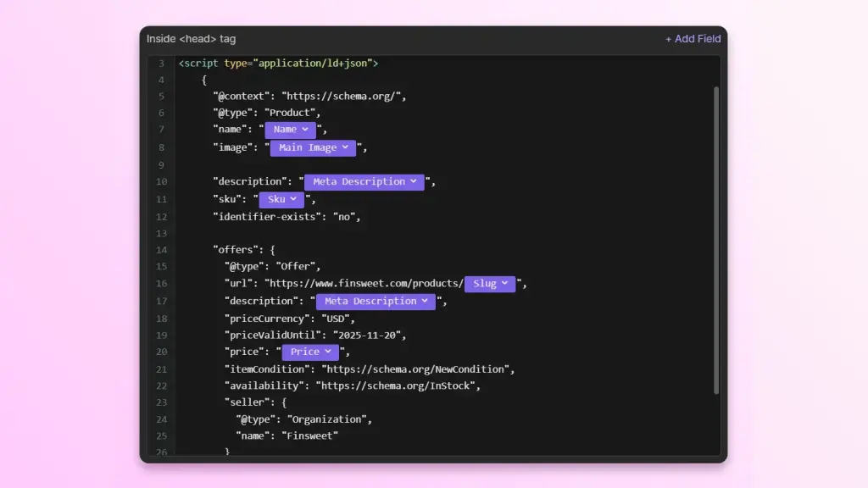
Task: Expand the chevron on the Name chip
Action: point(306,130)
